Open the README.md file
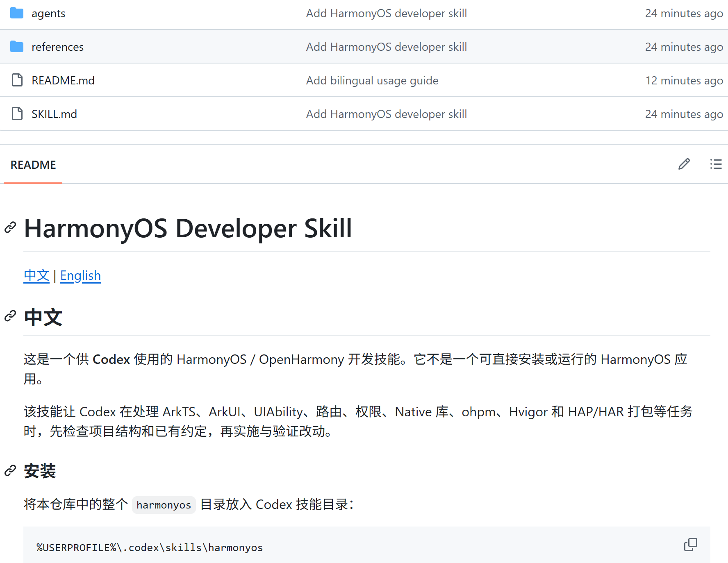The width and height of the screenshot is (728, 563). point(63,81)
